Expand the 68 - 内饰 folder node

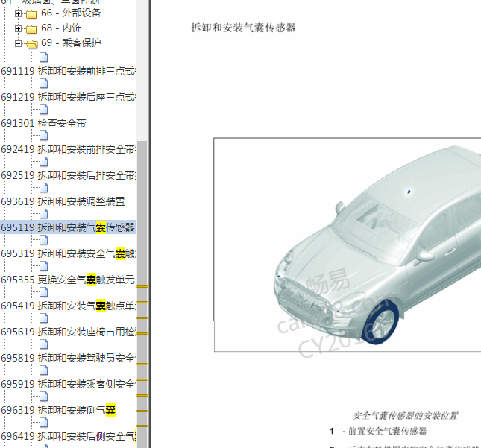tap(18, 28)
